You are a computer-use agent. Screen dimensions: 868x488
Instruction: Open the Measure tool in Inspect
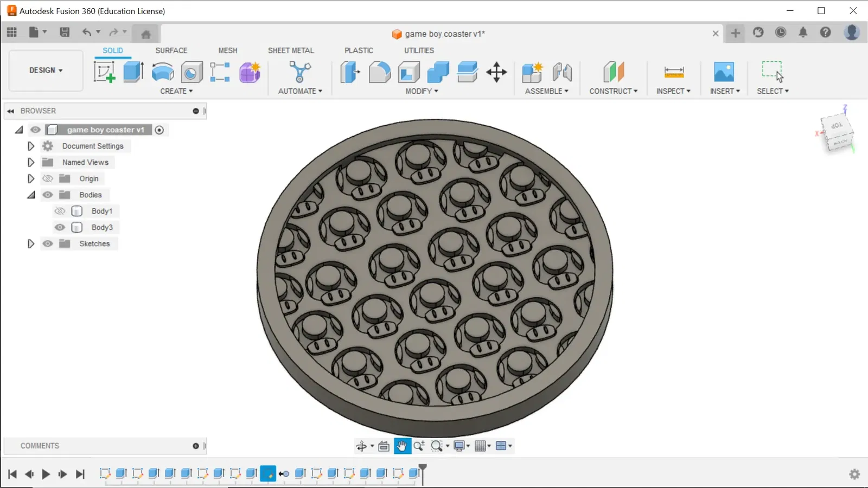tap(674, 72)
